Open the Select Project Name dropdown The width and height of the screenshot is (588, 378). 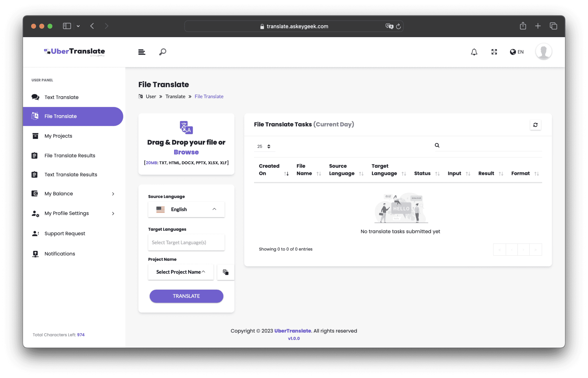tap(181, 272)
